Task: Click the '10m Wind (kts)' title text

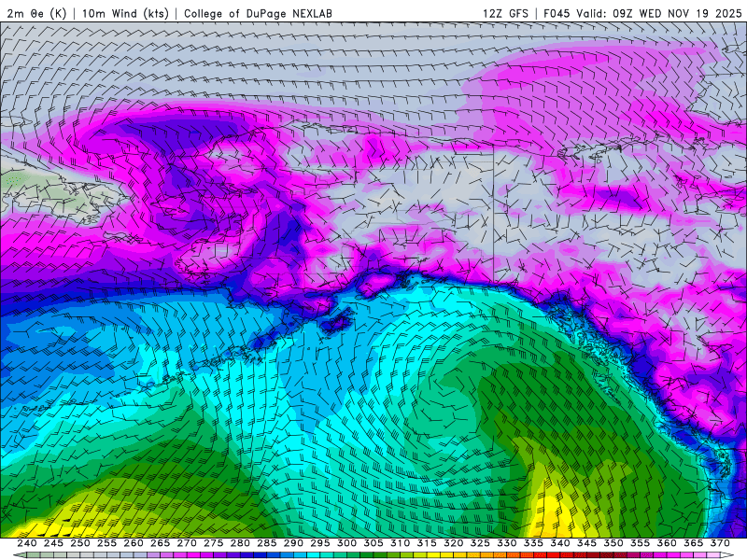Action: tap(125, 13)
